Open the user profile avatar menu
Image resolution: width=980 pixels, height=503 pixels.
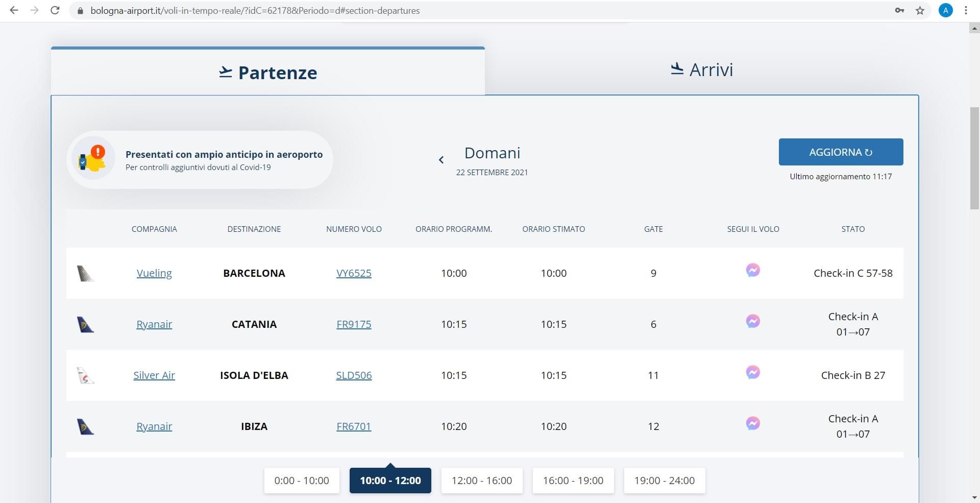(x=945, y=10)
